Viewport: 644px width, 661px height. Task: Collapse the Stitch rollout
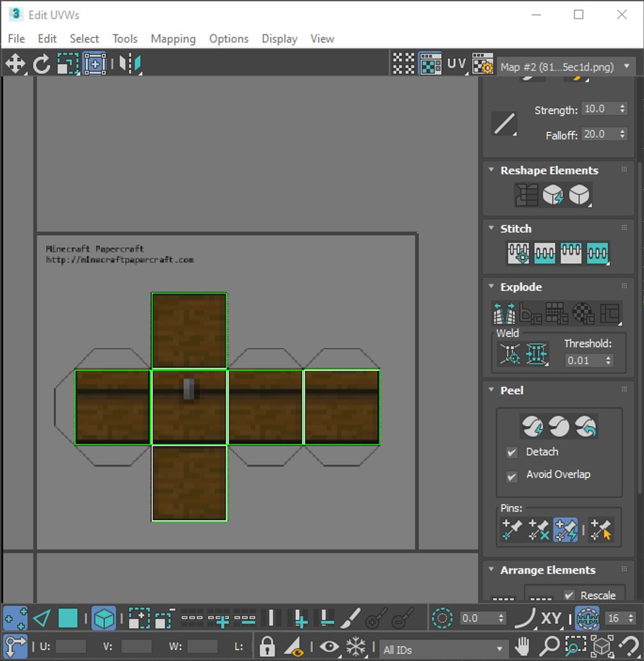tap(491, 228)
